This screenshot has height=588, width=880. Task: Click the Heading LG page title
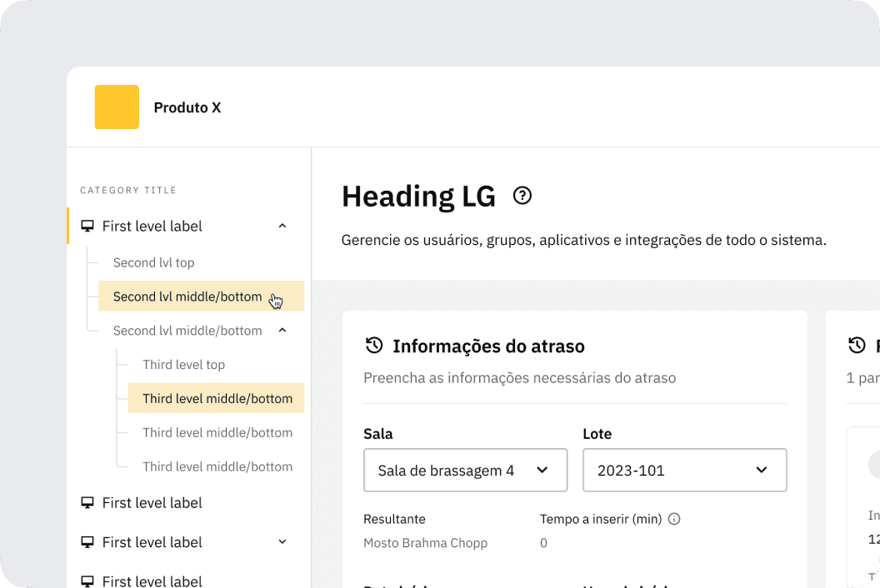tap(418, 197)
